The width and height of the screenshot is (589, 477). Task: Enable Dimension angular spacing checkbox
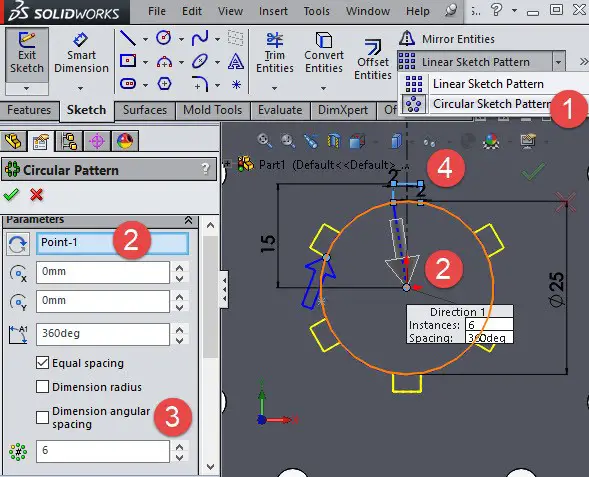pyautogui.click(x=42, y=417)
